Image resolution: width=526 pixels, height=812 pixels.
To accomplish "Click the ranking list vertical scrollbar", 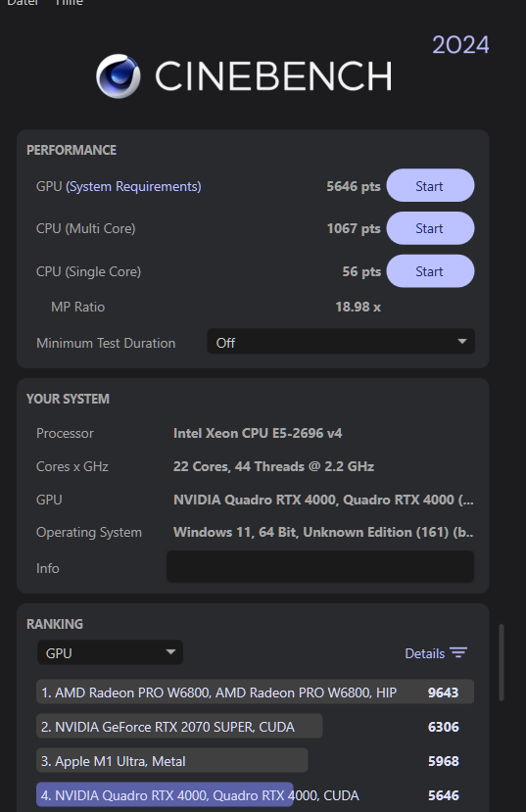I will pos(502,662).
